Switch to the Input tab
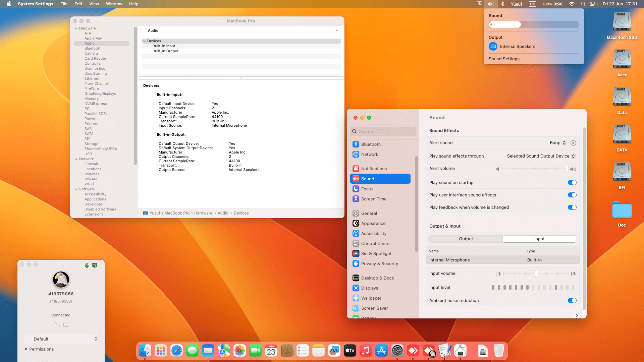 pyautogui.click(x=539, y=239)
